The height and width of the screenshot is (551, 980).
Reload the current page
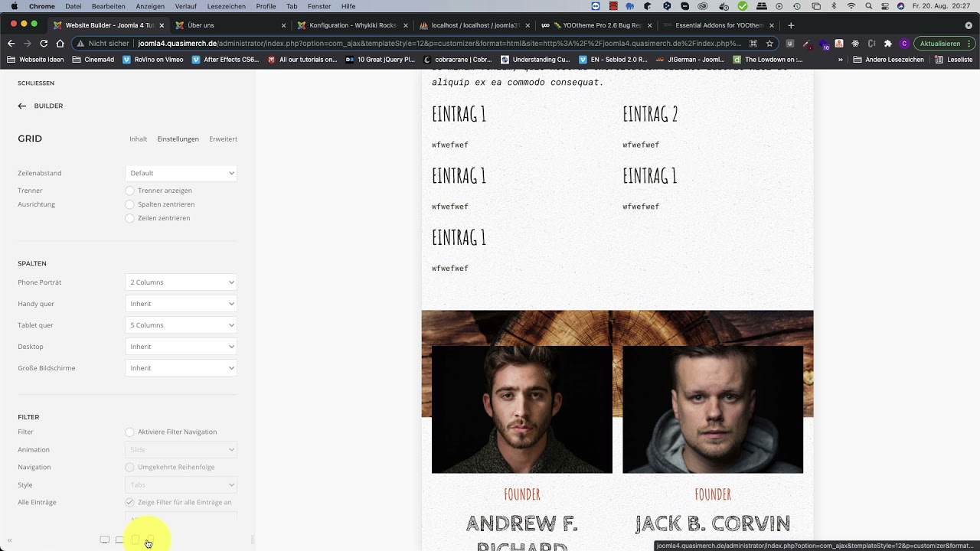[x=44, y=44]
